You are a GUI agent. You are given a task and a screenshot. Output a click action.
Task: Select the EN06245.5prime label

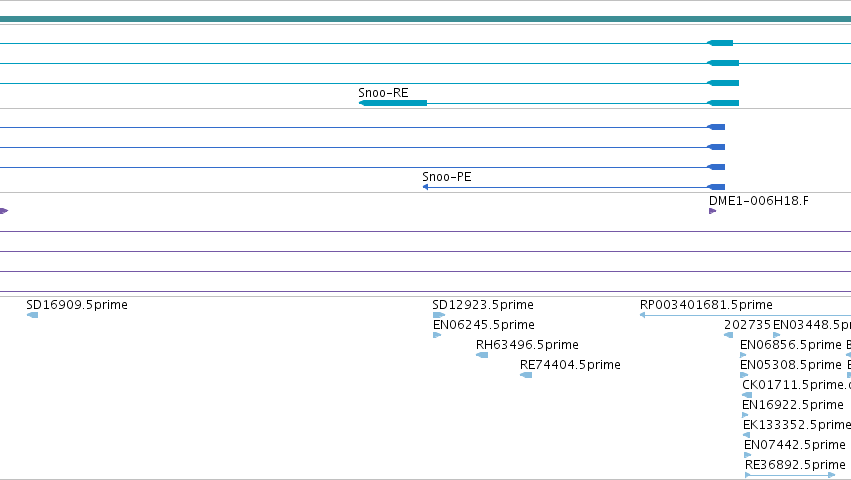pos(484,325)
